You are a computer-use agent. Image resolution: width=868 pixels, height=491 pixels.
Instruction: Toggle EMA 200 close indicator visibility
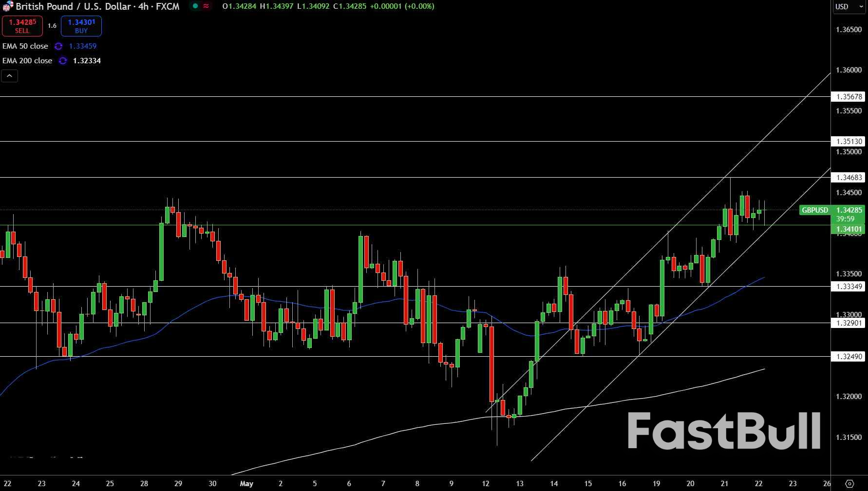point(27,61)
